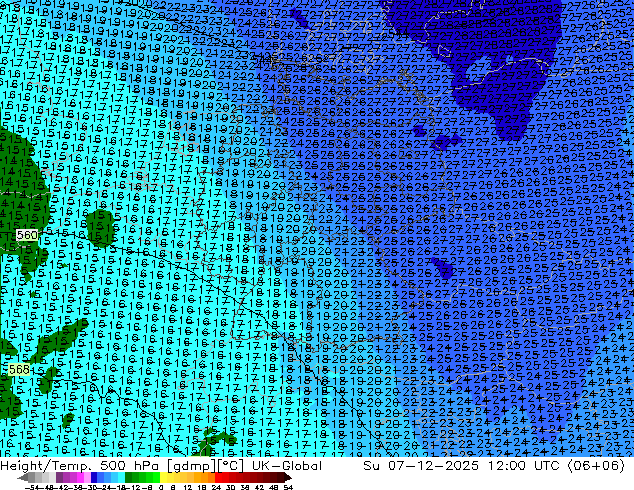Click the '54' color bar scale value
634x490 pixels.
pyautogui.click(x=288, y=488)
